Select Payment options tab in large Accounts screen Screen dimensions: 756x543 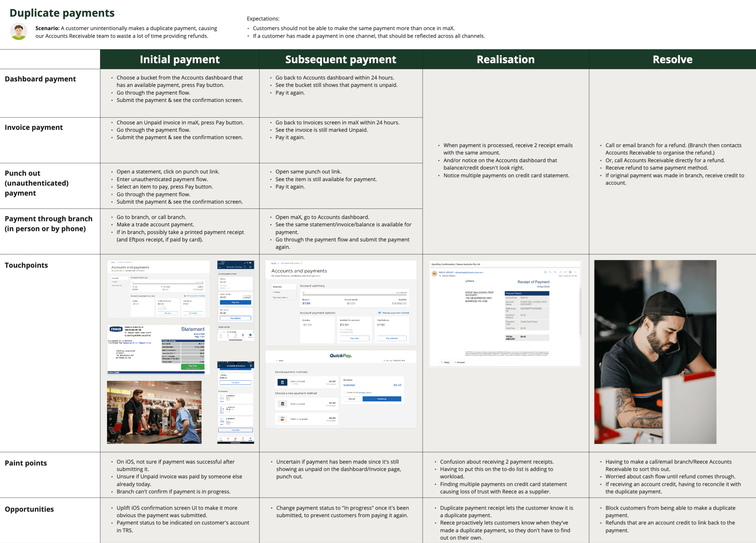(280, 297)
